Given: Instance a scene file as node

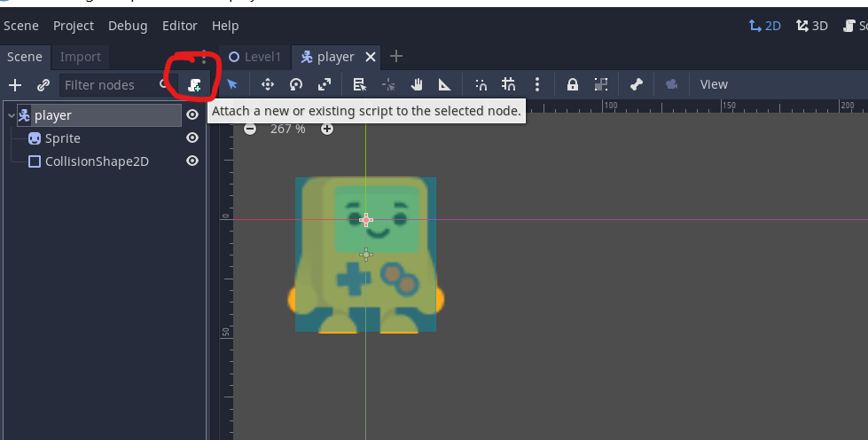Looking at the screenshot, I should (43, 85).
